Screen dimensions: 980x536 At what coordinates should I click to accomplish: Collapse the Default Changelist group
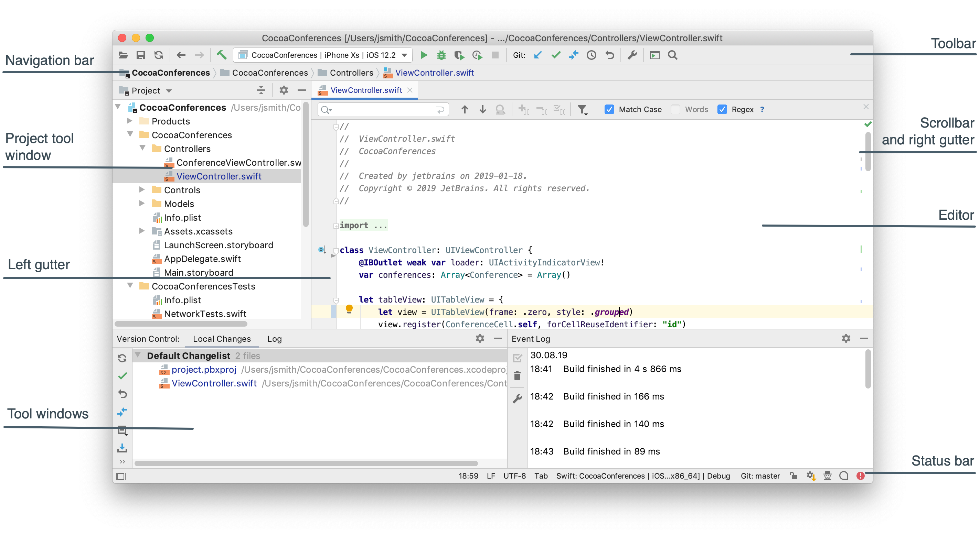coord(138,355)
